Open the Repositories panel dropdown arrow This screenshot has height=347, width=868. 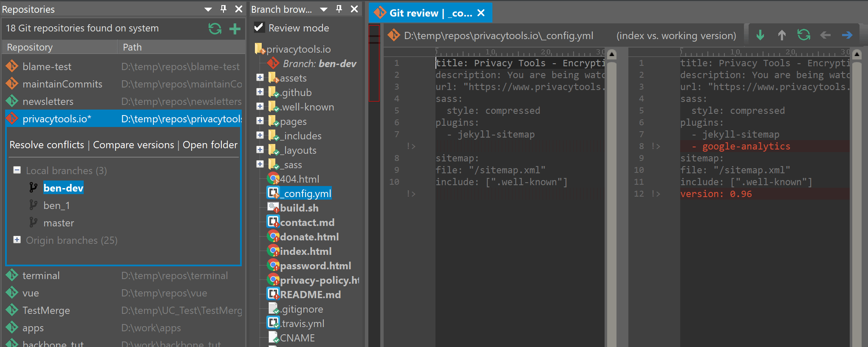(208, 9)
